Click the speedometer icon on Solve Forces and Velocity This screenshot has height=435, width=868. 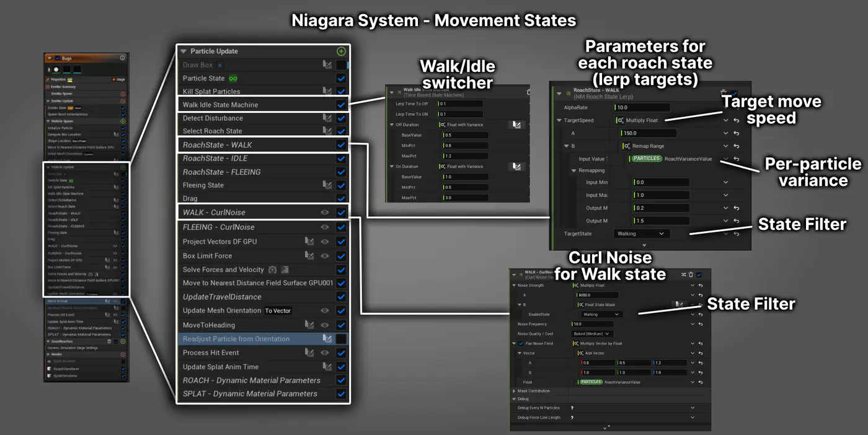pos(272,270)
